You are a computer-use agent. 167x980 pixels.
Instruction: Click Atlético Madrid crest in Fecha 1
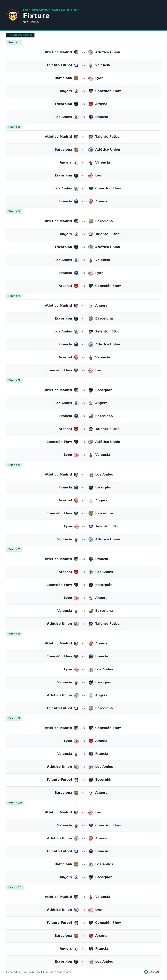pos(76,52)
